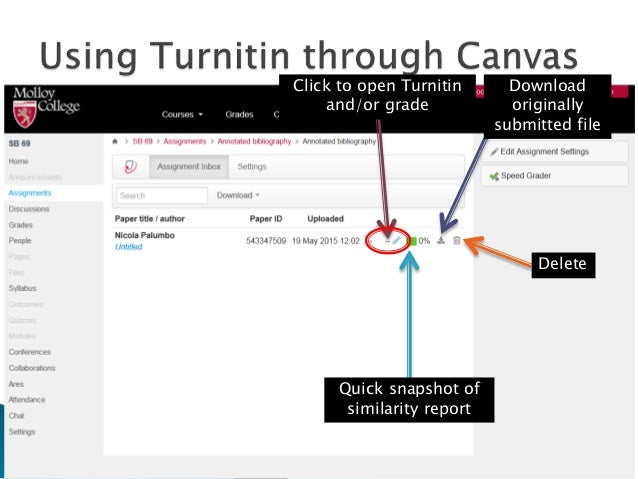Screen dimensions: 638x479
Task: Click the pencil icon in Edit Assignment Settings
Action: [494, 152]
